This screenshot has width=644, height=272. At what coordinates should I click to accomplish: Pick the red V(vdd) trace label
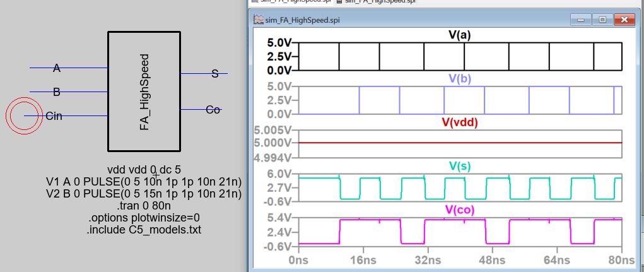click(460, 122)
